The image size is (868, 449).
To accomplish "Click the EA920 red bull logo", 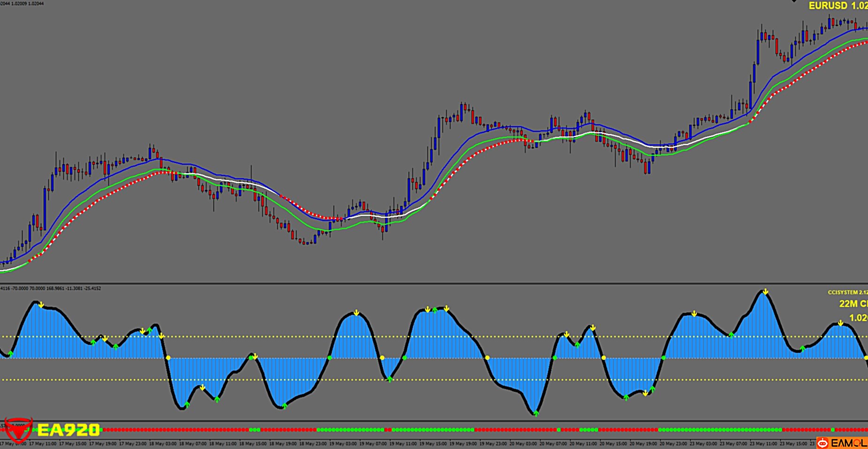I will click(x=18, y=430).
